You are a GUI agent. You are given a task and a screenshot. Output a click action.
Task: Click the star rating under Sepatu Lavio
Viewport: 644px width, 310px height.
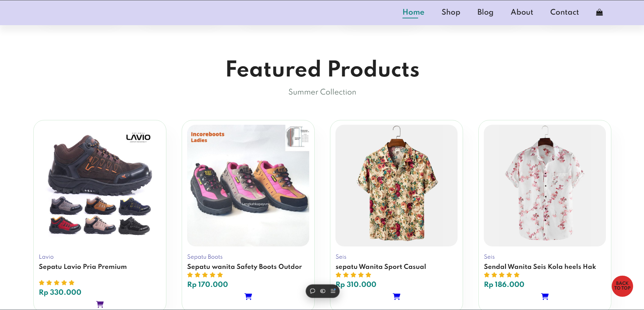pos(56,283)
